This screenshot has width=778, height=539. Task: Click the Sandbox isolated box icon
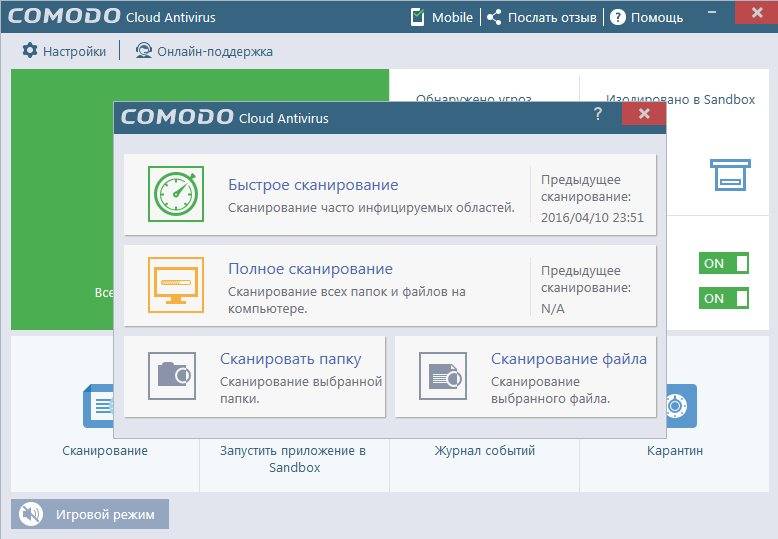click(730, 175)
